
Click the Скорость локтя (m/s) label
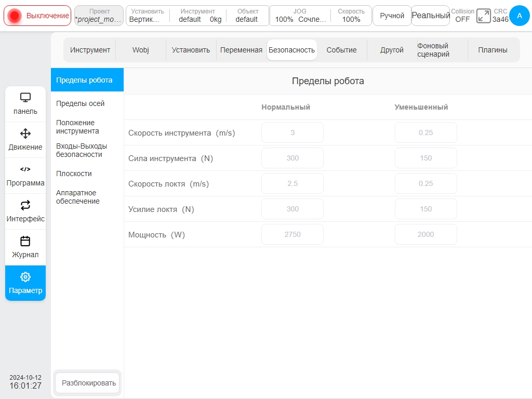(x=169, y=184)
